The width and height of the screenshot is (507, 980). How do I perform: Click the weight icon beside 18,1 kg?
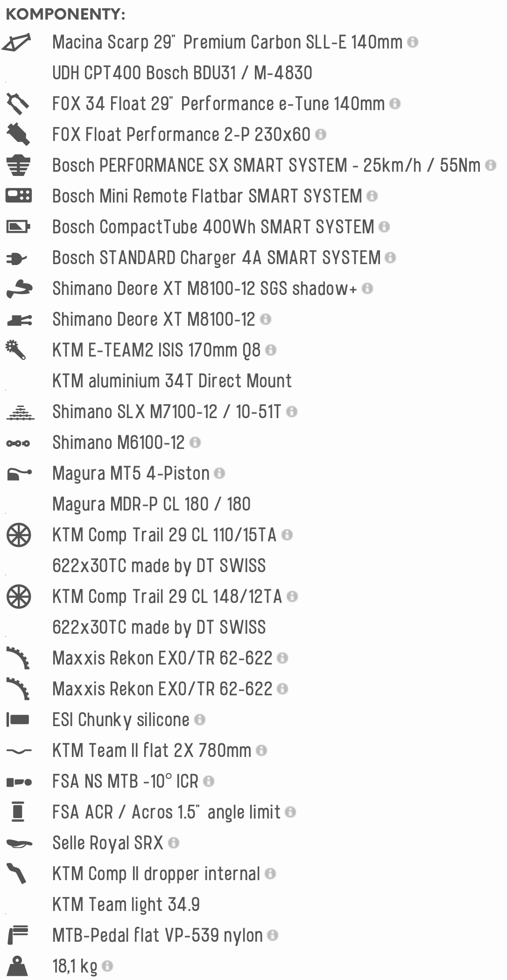tap(18, 966)
